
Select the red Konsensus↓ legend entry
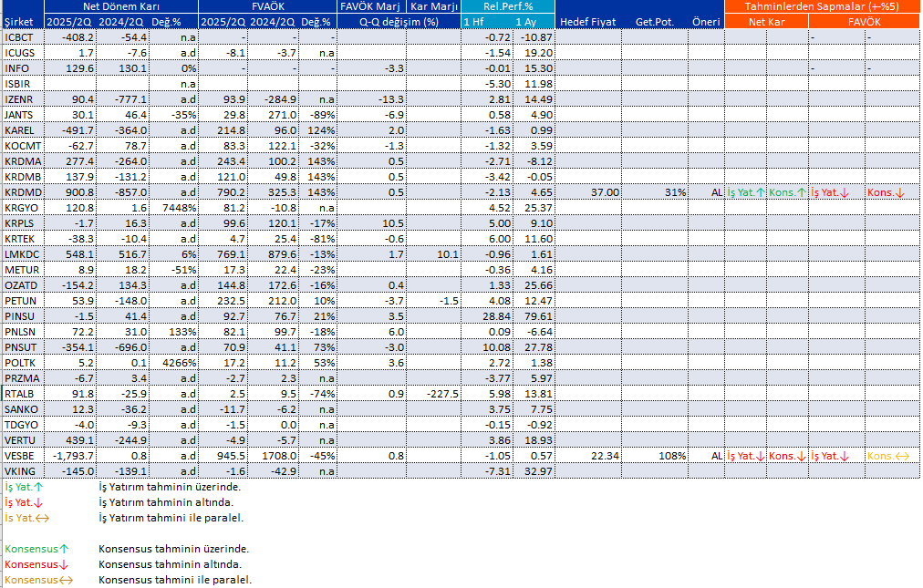click(x=36, y=564)
